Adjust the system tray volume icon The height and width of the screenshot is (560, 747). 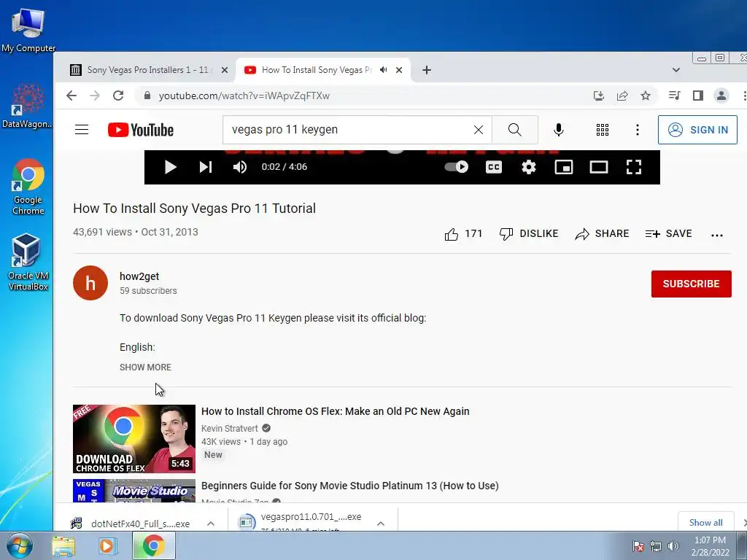(x=673, y=547)
